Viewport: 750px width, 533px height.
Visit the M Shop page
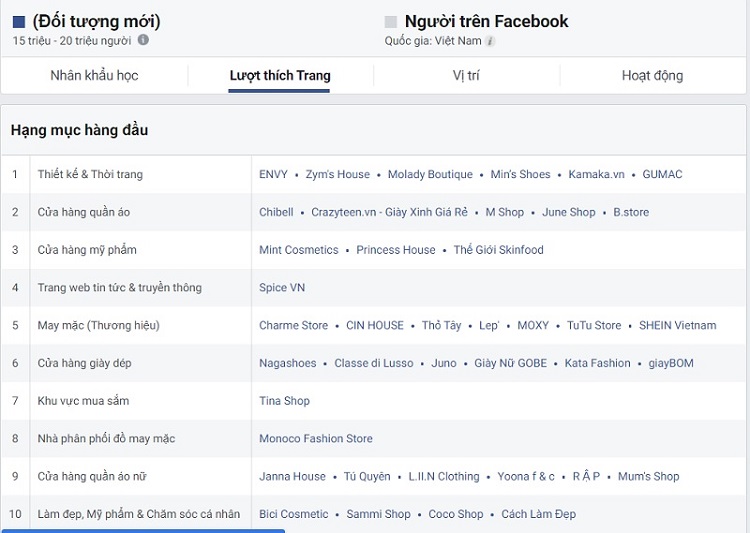(x=505, y=212)
